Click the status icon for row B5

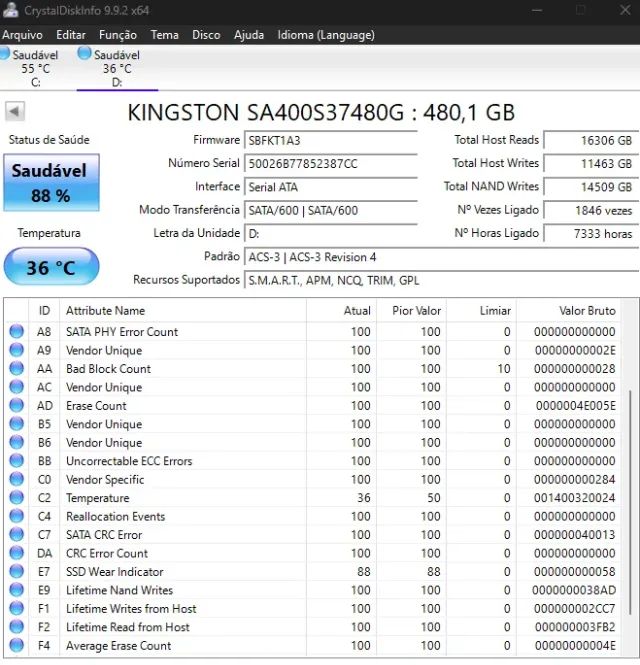coord(17,424)
